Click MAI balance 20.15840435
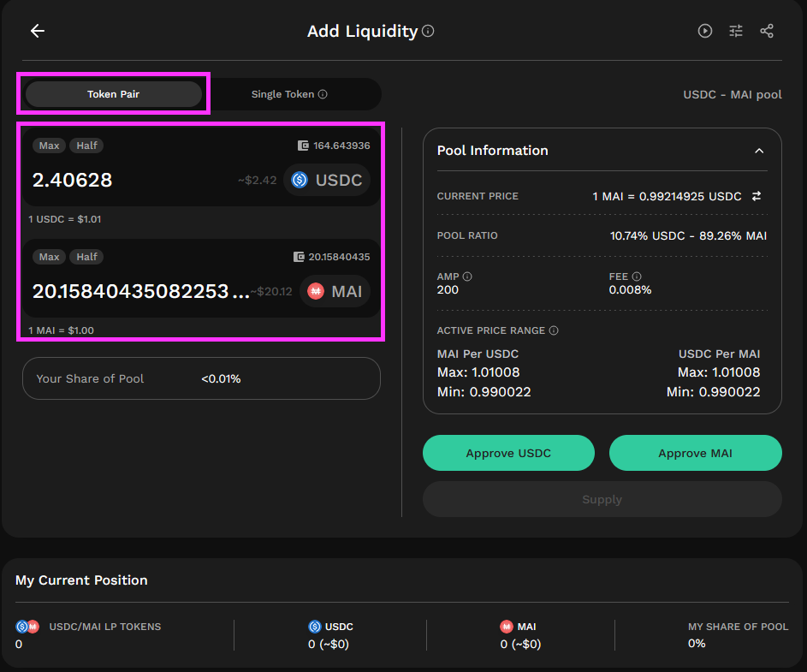Image resolution: width=807 pixels, height=672 pixels. 339,257
